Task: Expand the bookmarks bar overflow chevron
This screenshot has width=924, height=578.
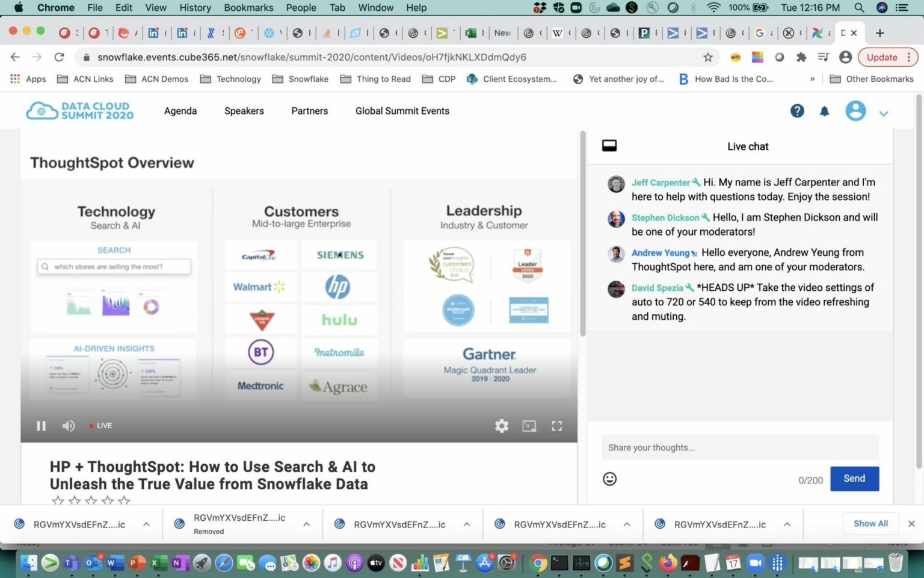Action: coord(812,79)
